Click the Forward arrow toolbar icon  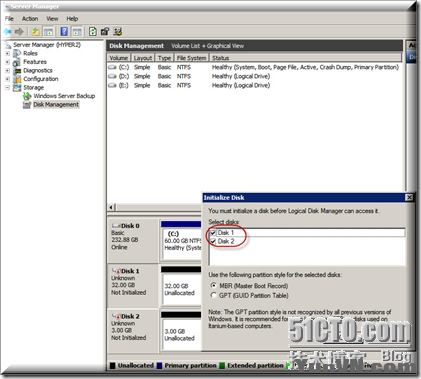click(x=19, y=32)
